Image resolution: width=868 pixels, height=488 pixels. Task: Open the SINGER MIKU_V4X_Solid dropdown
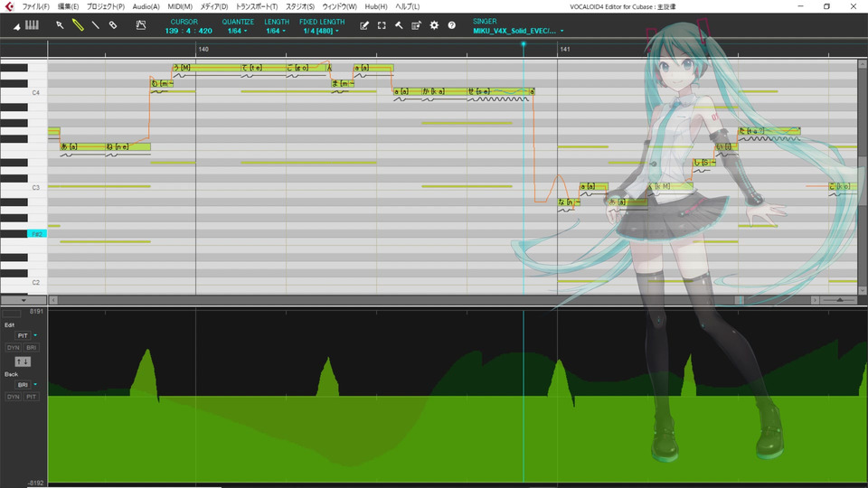click(x=518, y=31)
